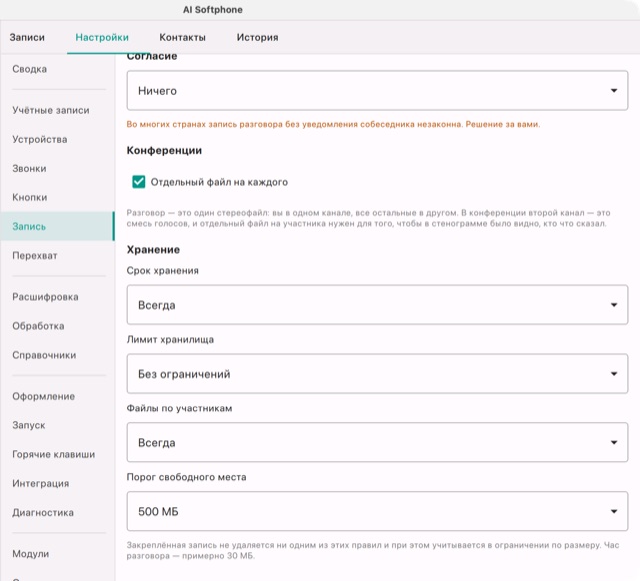The height and width of the screenshot is (581, 640).
Task: Open the История tab
Action: (x=258, y=37)
